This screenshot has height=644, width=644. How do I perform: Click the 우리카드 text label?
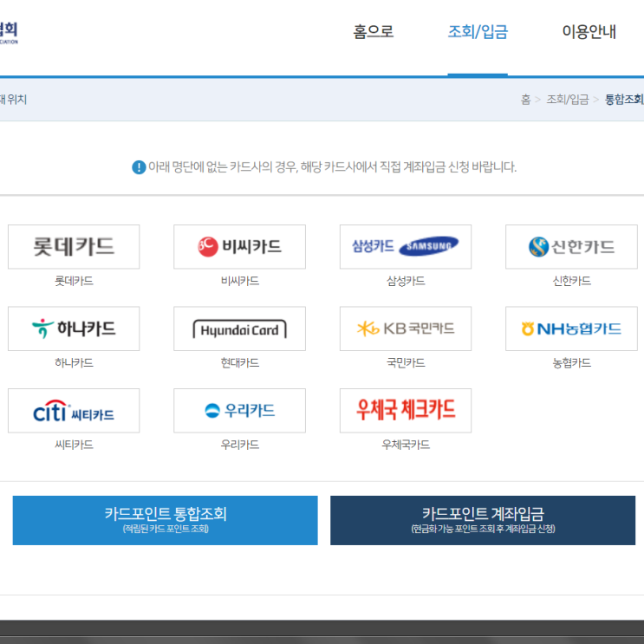(x=240, y=445)
